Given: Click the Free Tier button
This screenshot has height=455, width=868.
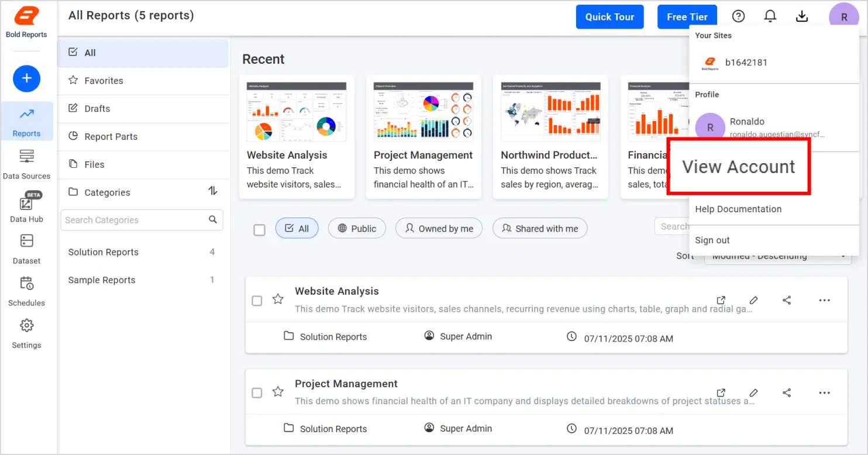Looking at the screenshot, I should [x=687, y=17].
